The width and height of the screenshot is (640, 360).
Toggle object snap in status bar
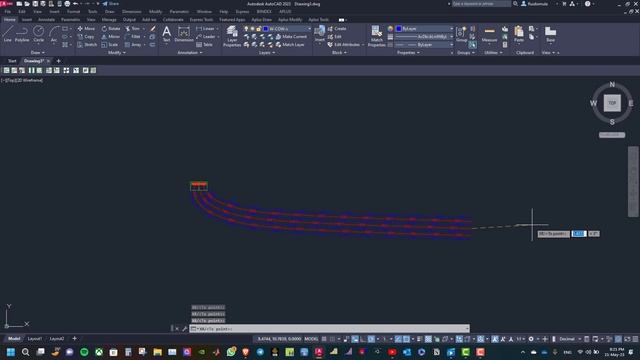tap(407, 339)
